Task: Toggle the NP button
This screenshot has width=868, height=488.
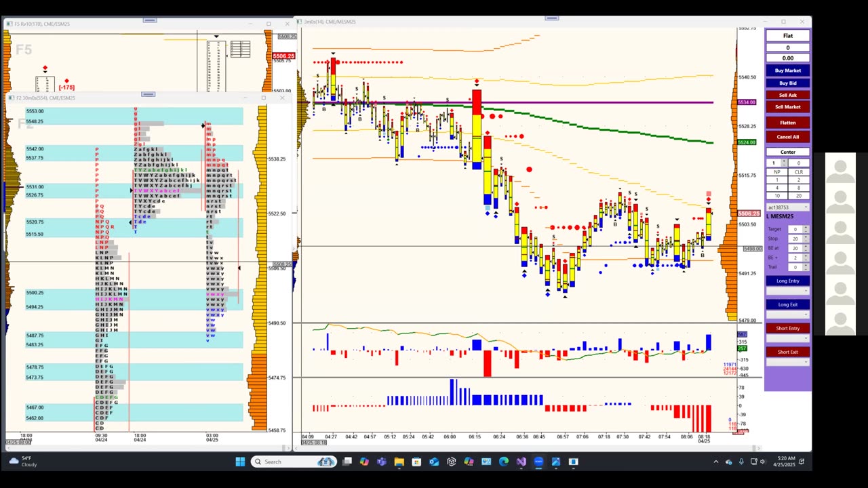Action: pyautogui.click(x=777, y=172)
